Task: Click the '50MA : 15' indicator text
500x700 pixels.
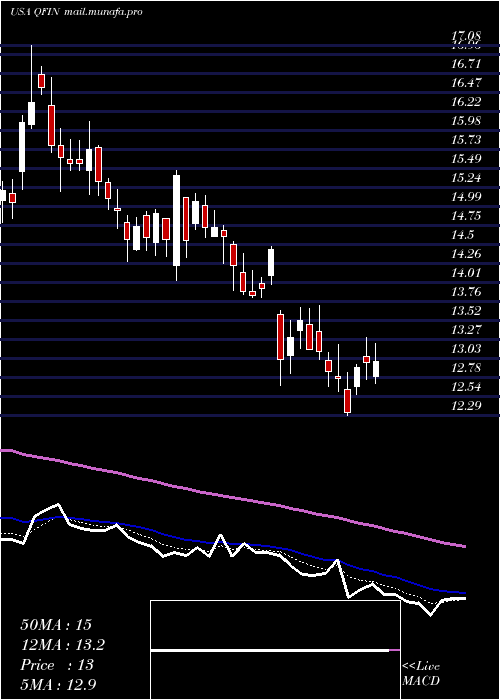Action: pos(56,625)
